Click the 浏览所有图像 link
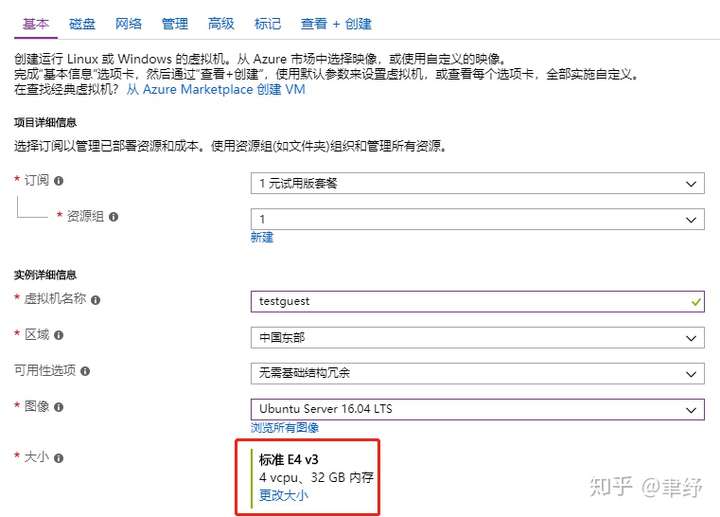The image size is (720, 517). coord(285,427)
